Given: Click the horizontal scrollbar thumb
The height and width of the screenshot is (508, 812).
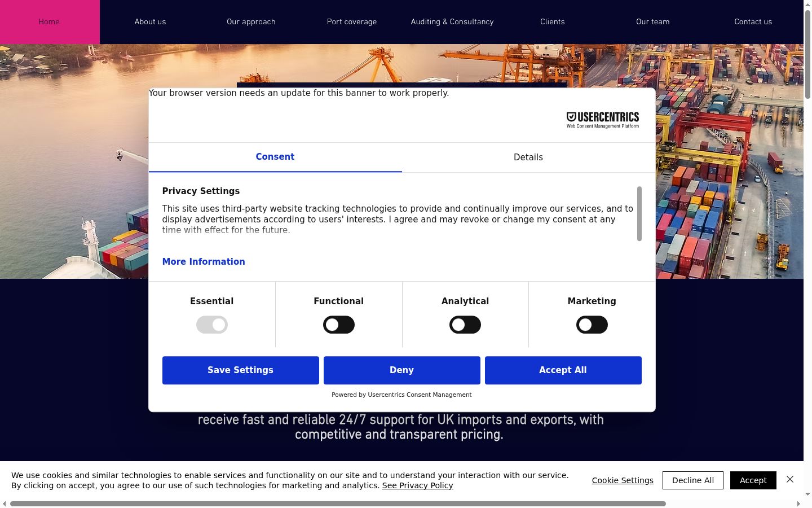Looking at the screenshot, I should pyautogui.click(x=338, y=503).
